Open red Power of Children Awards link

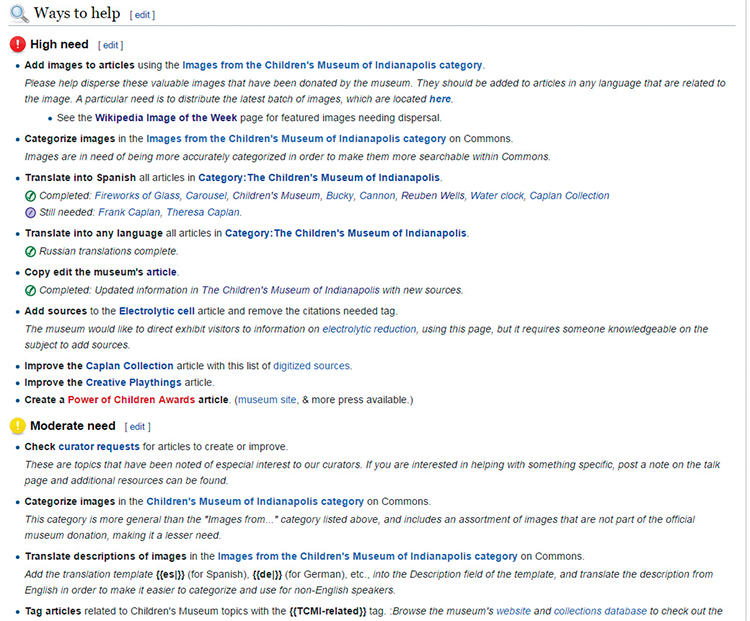pyautogui.click(x=131, y=400)
